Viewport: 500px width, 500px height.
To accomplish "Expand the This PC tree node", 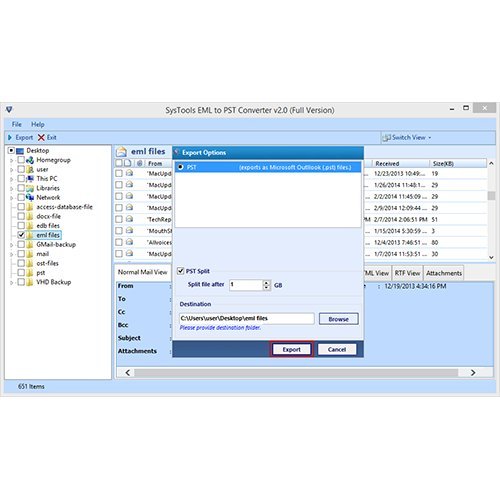I will 12,179.
